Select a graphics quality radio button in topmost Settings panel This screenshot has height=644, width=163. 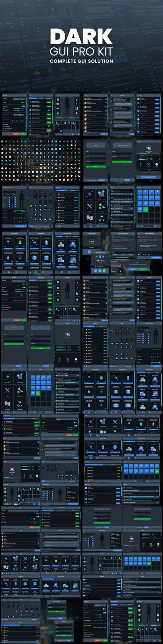pos(13,121)
